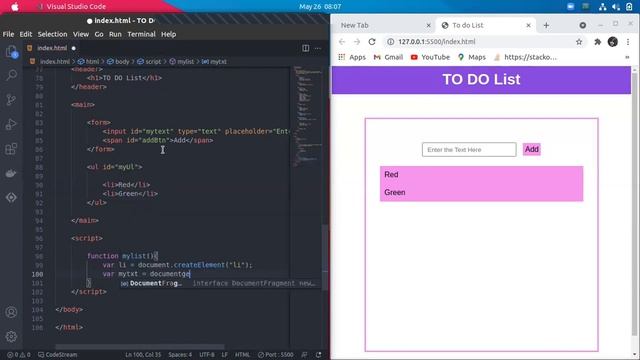Close the To do List browser tab
Image resolution: width=640 pixels, height=360 pixels.
click(x=529, y=25)
